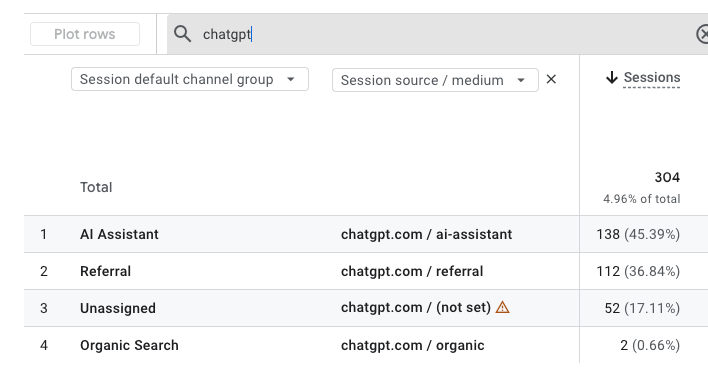
Task: Select the AI Assistant row label
Action: 119,234
